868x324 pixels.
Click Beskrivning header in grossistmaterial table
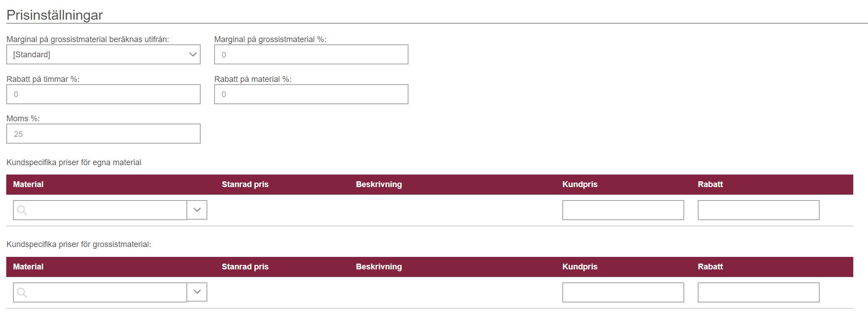tap(379, 267)
